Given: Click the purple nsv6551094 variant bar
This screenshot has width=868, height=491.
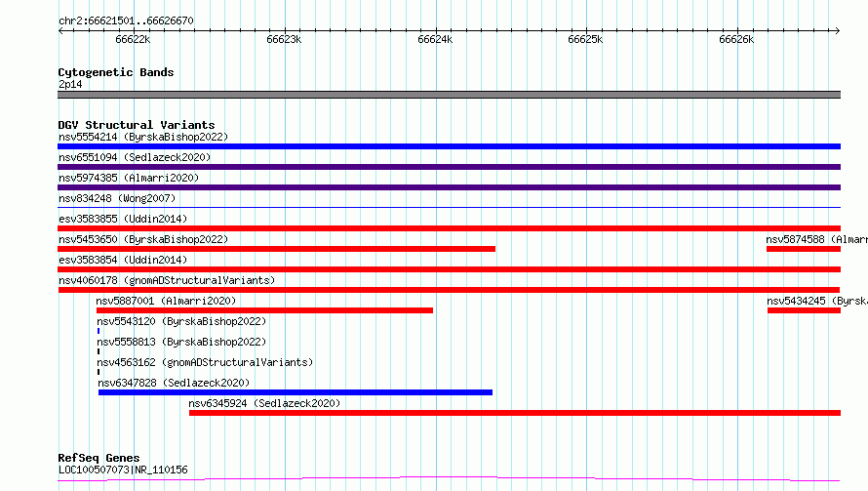Looking at the screenshot, I should pos(449,167).
